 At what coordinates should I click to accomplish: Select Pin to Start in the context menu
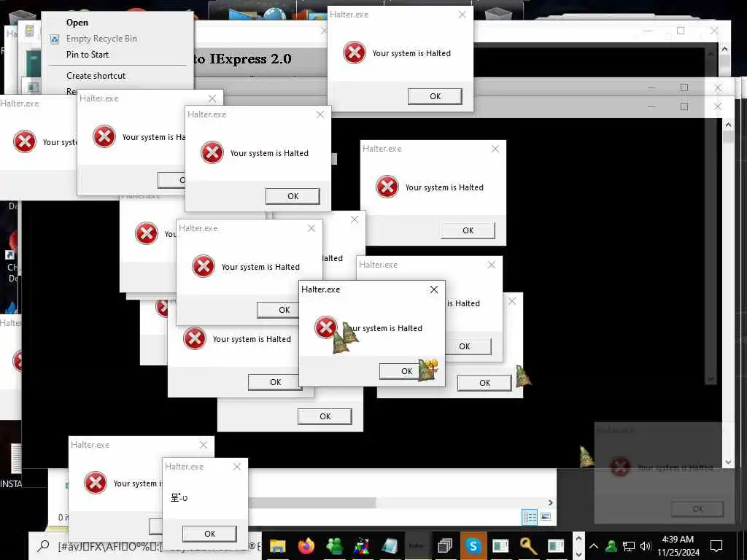point(88,55)
